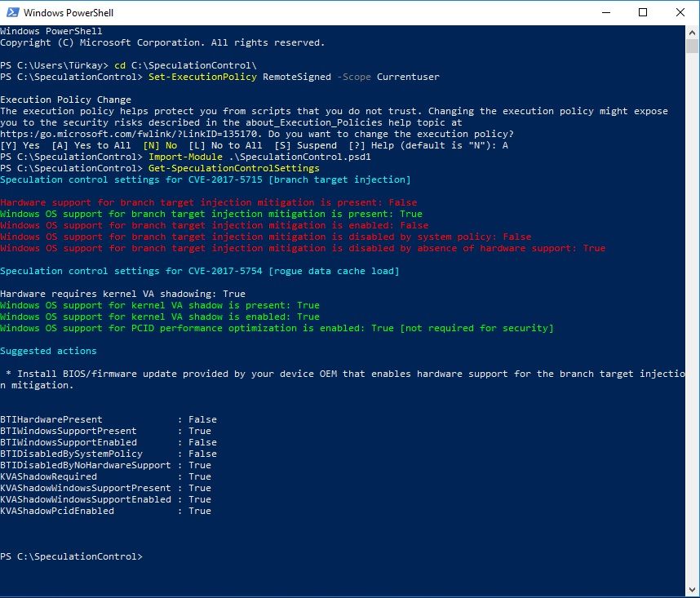Click the 'Windows PowerShell' title text
The width and height of the screenshot is (700, 598).
click(69, 12)
